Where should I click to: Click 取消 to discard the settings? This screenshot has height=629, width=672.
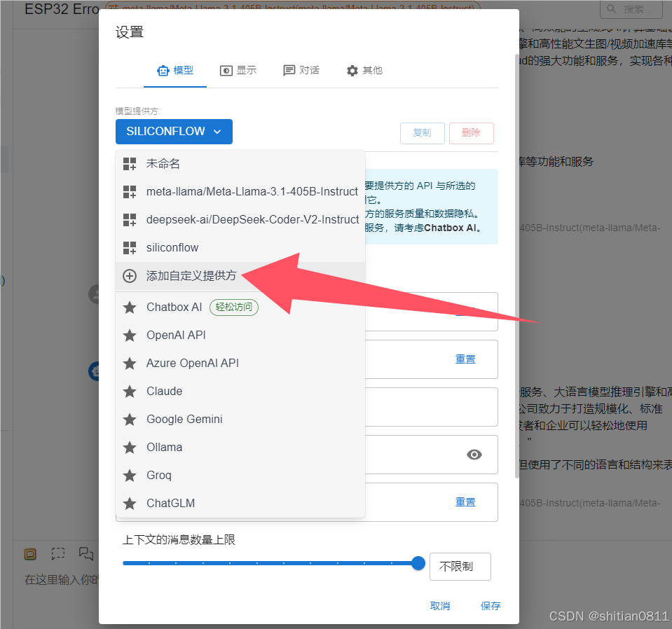tap(440, 606)
